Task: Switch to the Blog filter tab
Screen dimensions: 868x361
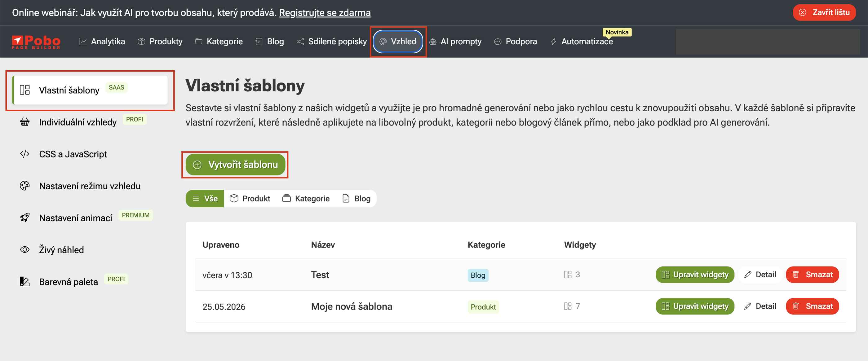Action: point(356,198)
